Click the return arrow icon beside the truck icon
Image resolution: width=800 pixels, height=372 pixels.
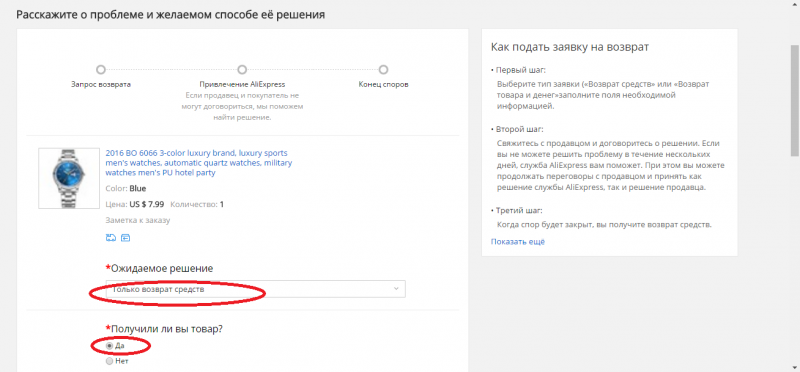tap(126, 238)
